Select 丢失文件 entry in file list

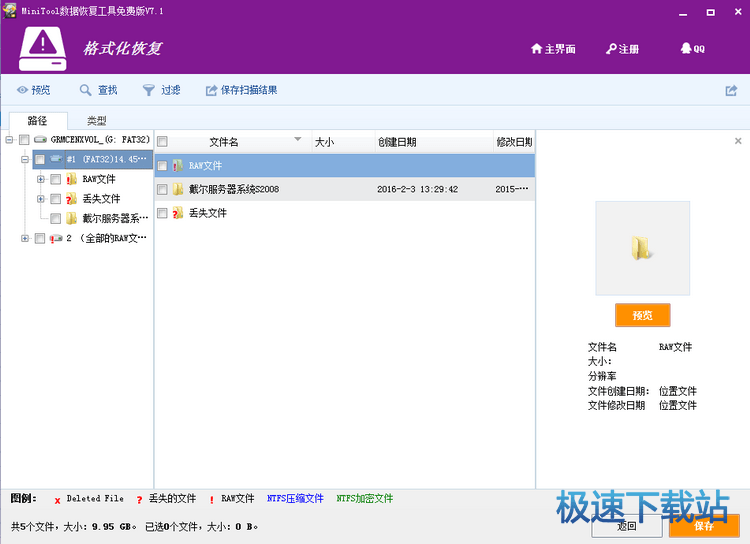tap(208, 213)
